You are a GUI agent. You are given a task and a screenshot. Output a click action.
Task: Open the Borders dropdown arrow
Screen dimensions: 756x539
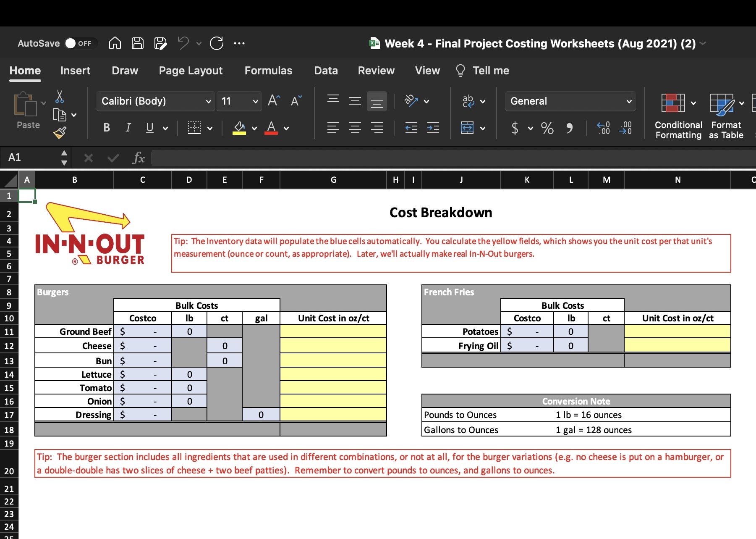[210, 128]
